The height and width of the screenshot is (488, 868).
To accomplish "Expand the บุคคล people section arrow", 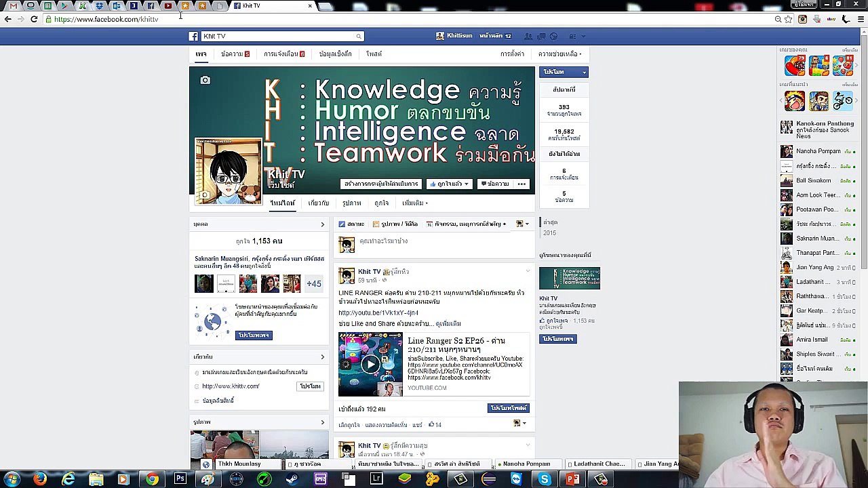I will [x=322, y=224].
